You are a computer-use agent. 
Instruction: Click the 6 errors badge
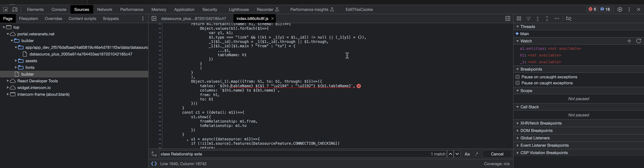(592, 9)
